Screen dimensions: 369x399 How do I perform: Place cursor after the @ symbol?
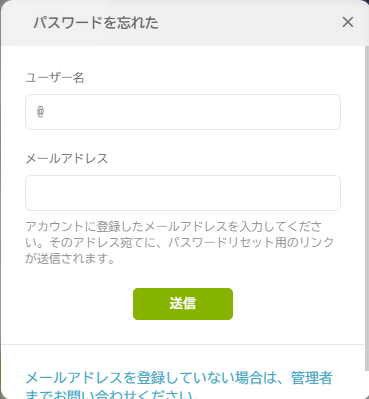47,112
